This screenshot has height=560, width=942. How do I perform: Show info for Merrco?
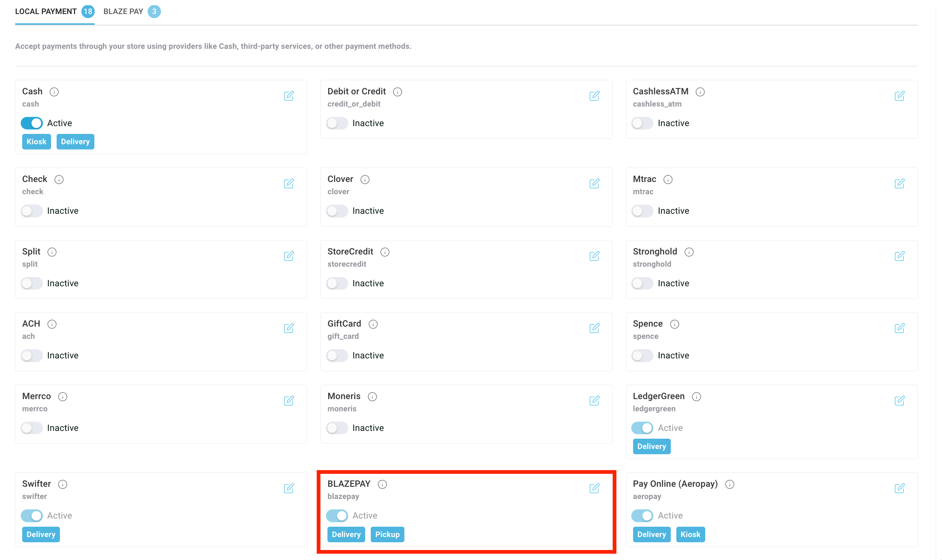tap(63, 396)
